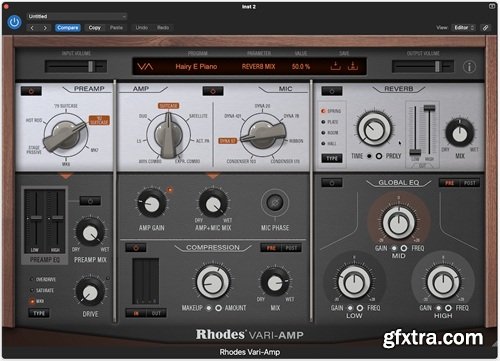Click the Preamp EQ High fader

coord(57,218)
